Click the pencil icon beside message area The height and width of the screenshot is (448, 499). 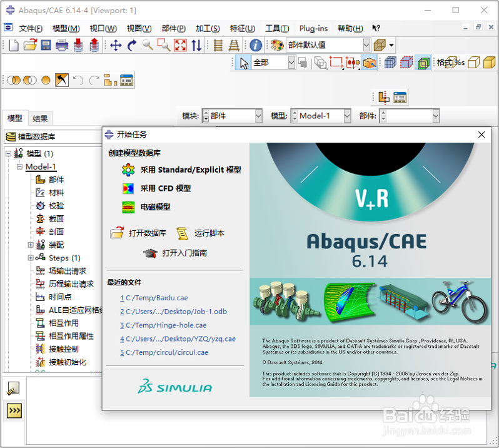click(x=13, y=389)
